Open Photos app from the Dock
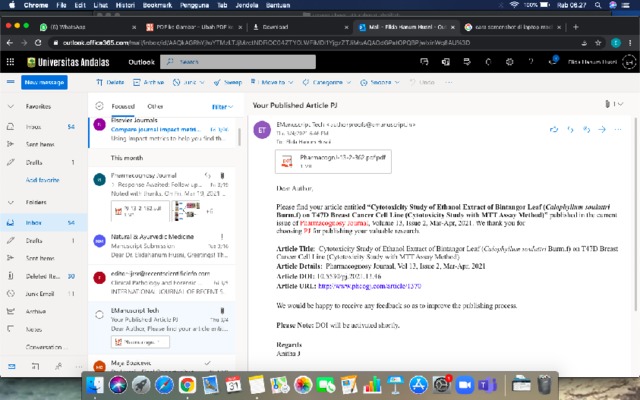 [302, 385]
